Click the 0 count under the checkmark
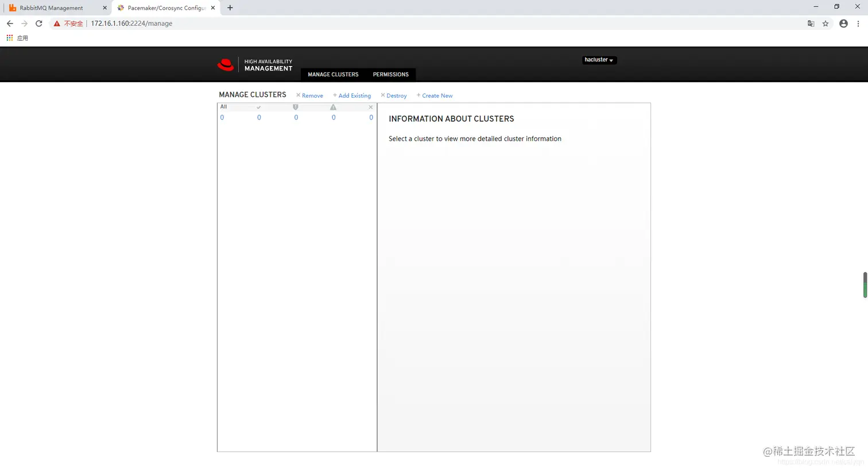Image resolution: width=868 pixels, height=470 pixels. pos(259,118)
